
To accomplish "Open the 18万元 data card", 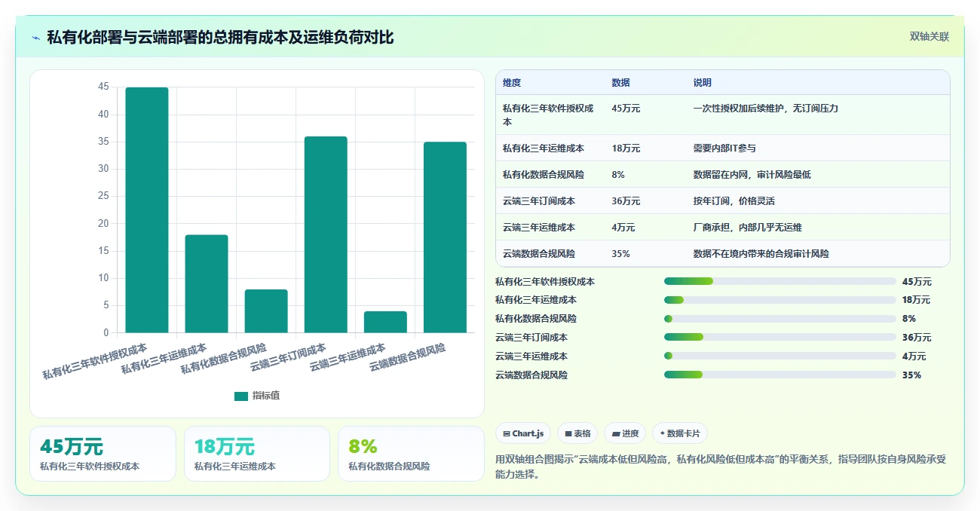I will click(x=257, y=454).
